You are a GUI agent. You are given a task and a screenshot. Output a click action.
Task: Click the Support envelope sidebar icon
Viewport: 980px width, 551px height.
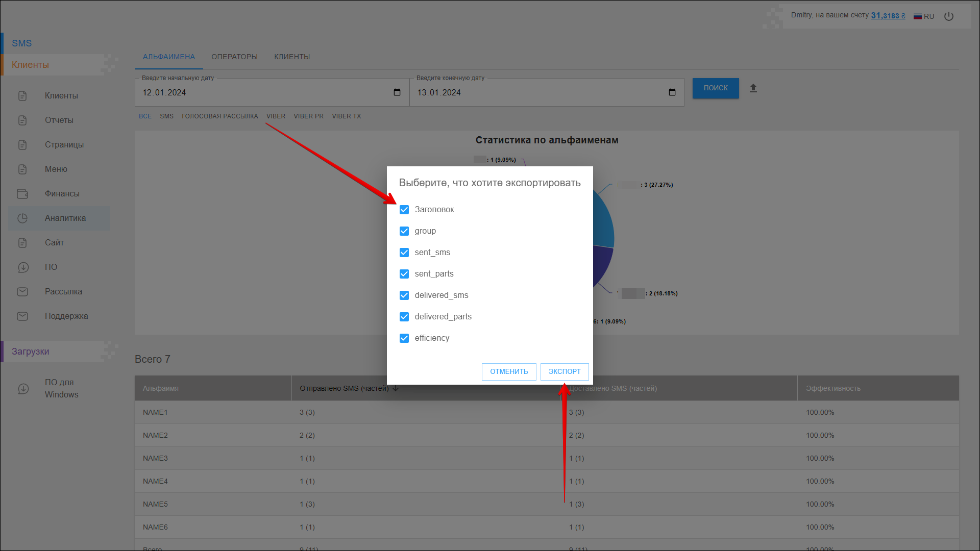click(22, 316)
